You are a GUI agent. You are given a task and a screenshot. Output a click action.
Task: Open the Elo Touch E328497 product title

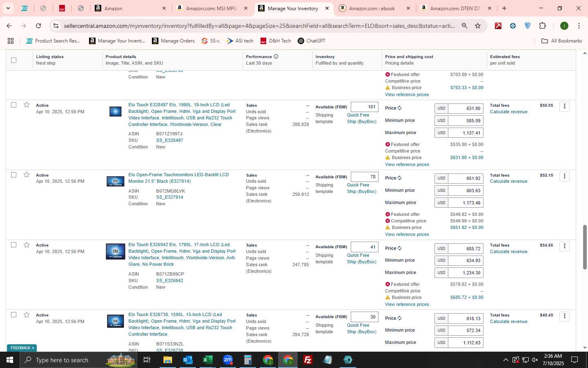tap(182, 114)
